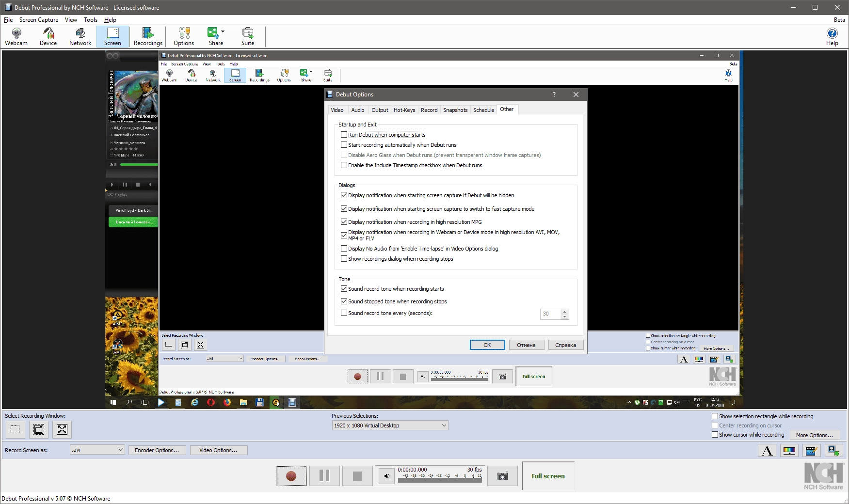
Task: Click the stop recording button
Action: pyautogui.click(x=357, y=476)
